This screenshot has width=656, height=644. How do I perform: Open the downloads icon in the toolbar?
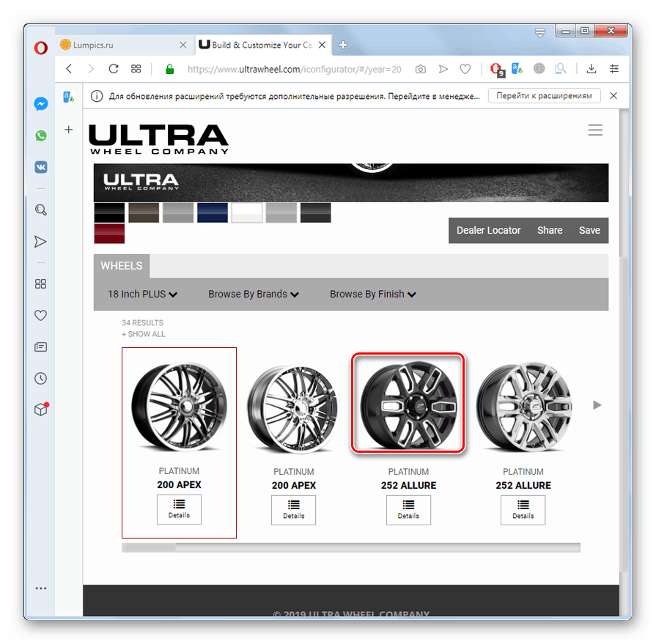click(591, 69)
